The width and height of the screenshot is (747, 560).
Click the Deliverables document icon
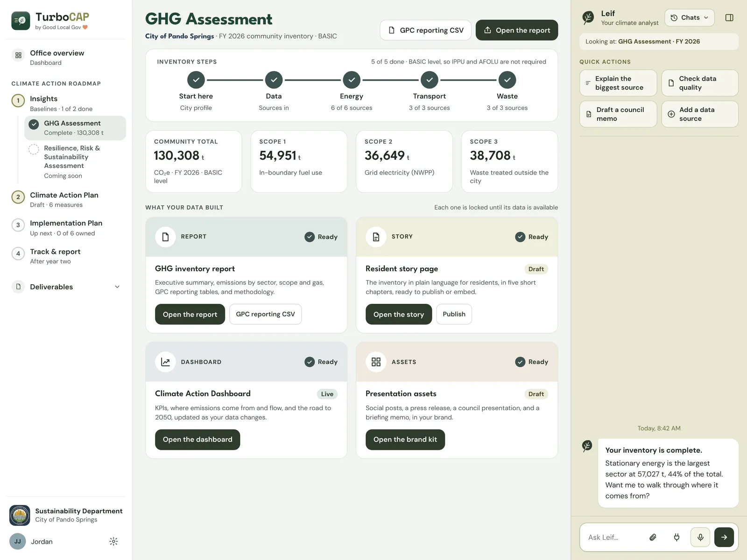pos(18,287)
